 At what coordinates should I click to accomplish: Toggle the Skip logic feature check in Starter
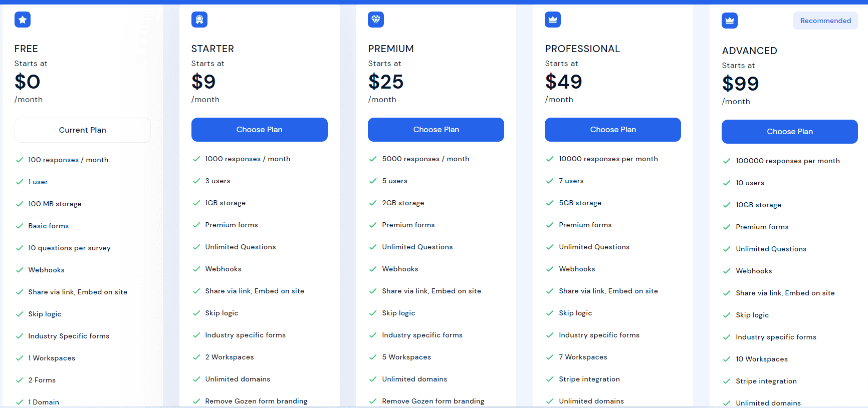(x=196, y=313)
